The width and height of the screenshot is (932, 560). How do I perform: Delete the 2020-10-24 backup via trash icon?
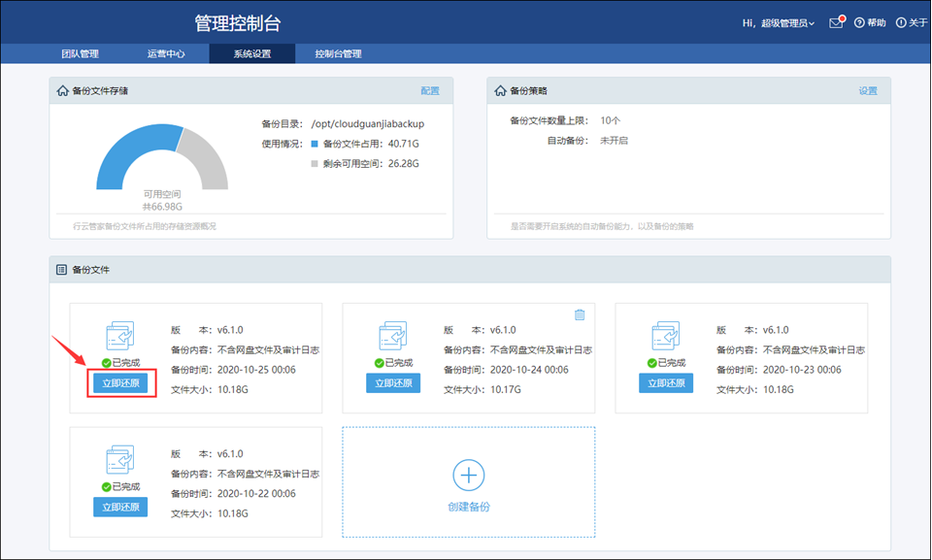(x=580, y=314)
